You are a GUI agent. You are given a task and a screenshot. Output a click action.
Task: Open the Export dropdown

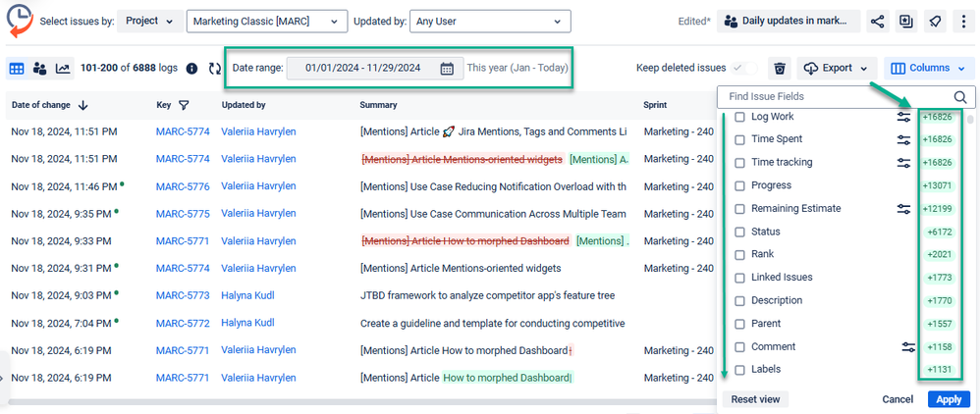pos(837,68)
